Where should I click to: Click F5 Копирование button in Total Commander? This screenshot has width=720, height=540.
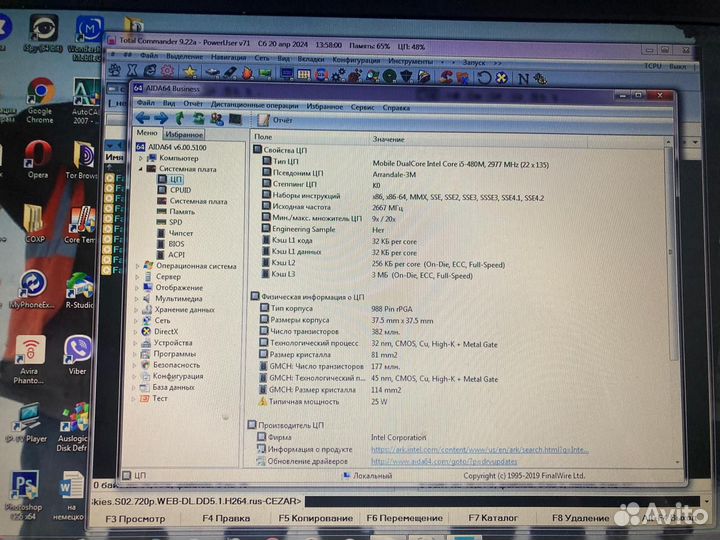coord(315,518)
